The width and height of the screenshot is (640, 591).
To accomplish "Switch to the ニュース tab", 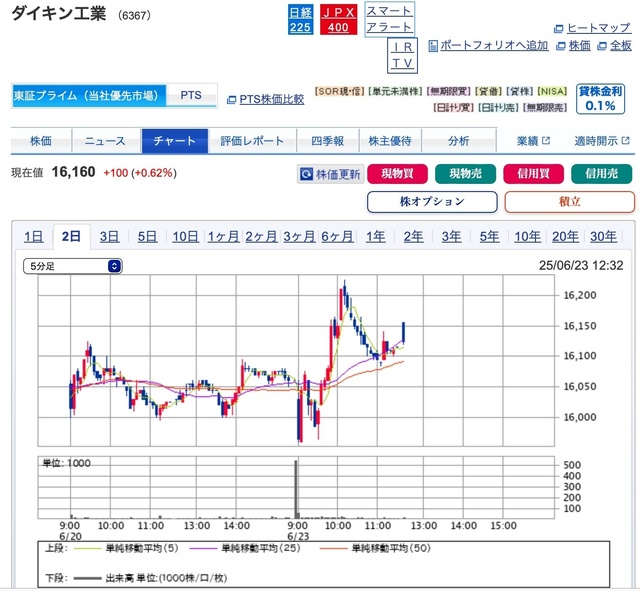I will pos(105,141).
